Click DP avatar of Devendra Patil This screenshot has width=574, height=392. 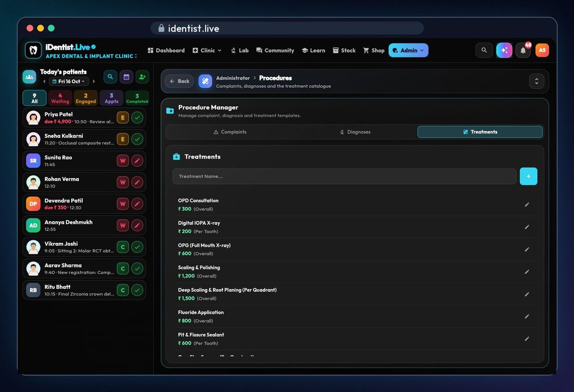tap(33, 204)
